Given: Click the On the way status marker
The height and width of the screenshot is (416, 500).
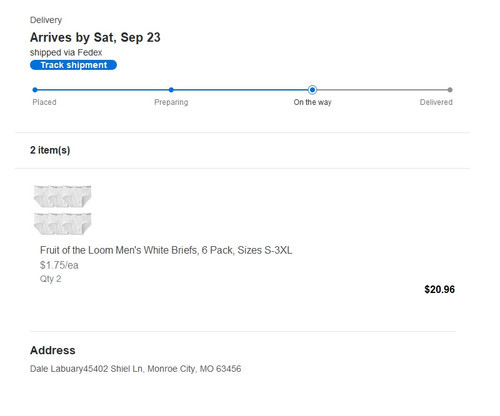Looking at the screenshot, I should pyautogui.click(x=312, y=90).
